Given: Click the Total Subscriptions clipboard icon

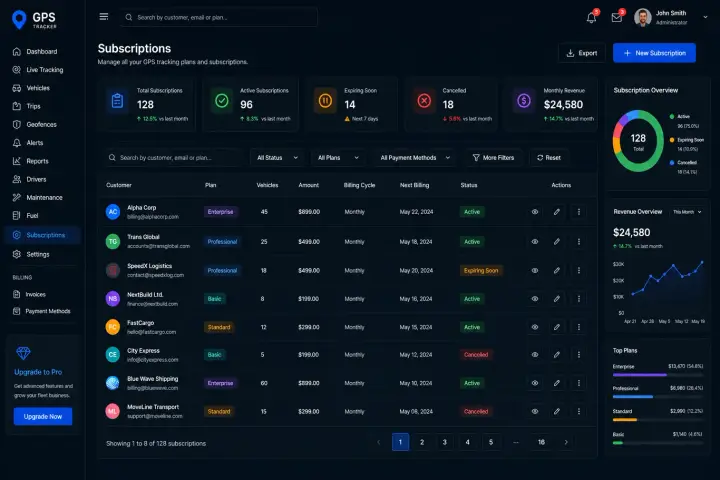Looking at the screenshot, I should pos(117,100).
